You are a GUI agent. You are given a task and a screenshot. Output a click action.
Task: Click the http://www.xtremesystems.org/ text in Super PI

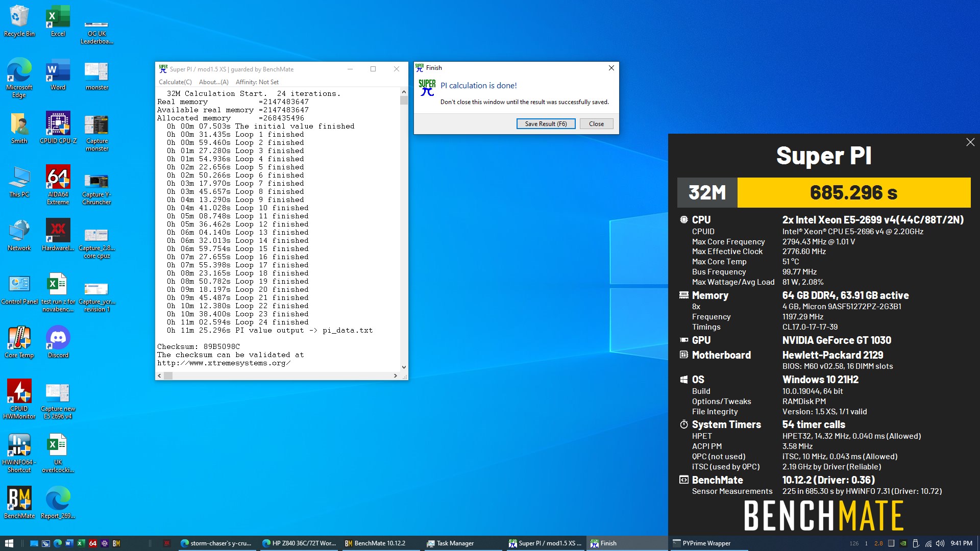224,363
